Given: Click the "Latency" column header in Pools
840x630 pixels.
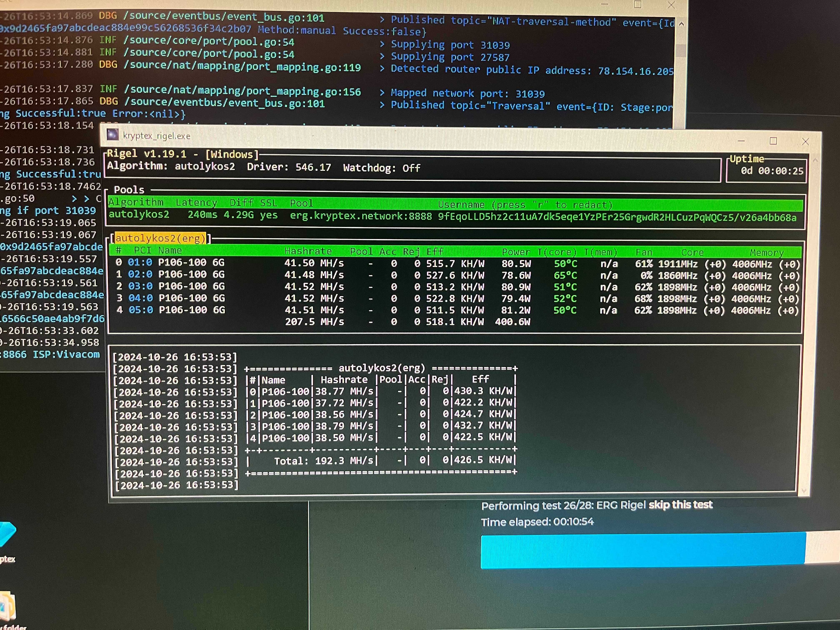Looking at the screenshot, I should click(x=196, y=202).
